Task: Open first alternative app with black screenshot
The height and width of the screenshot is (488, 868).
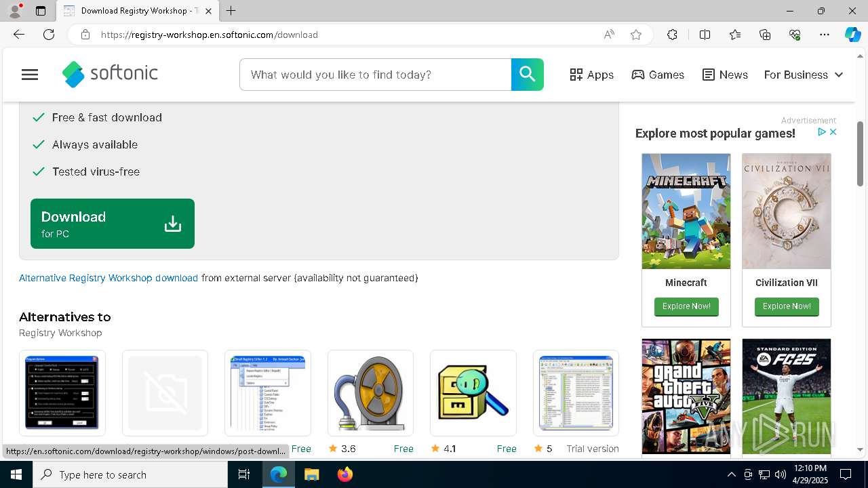Action: 62,393
